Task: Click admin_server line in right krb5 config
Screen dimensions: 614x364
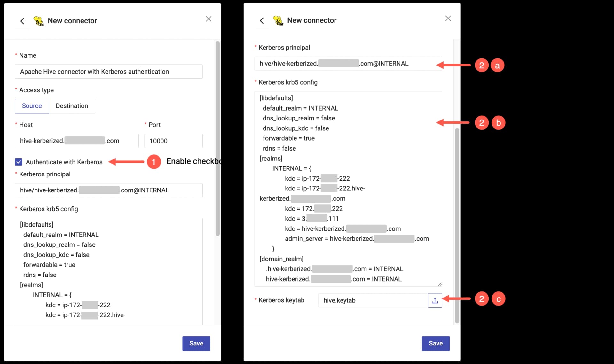Action: [x=357, y=239]
